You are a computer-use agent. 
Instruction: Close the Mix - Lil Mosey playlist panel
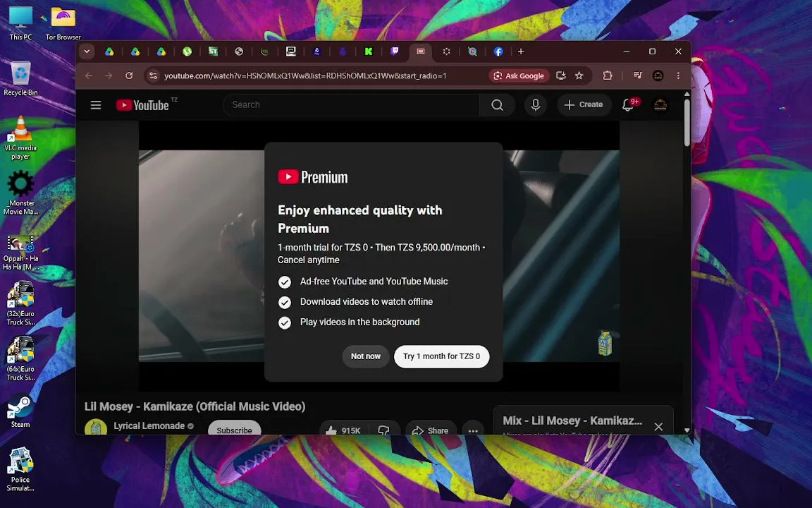(x=658, y=427)
